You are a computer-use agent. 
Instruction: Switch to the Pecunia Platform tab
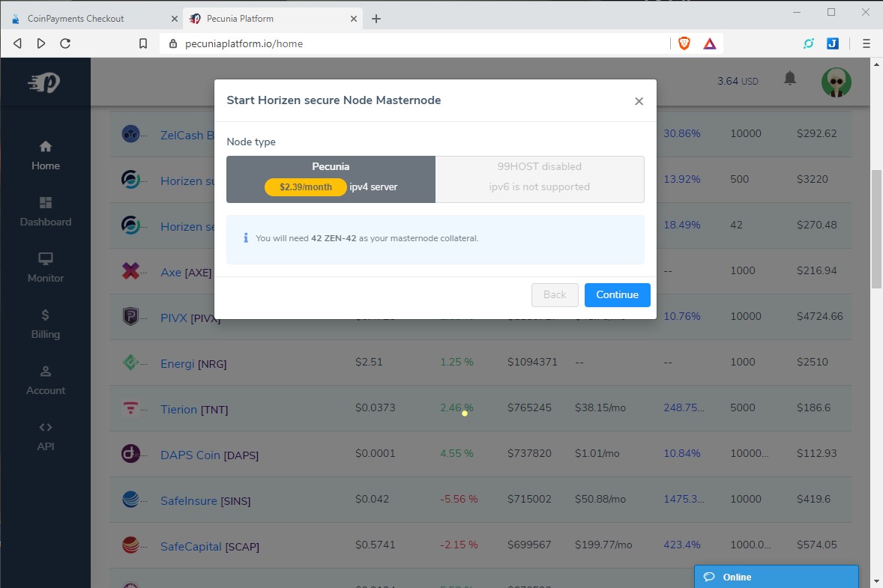coord(273,18)
